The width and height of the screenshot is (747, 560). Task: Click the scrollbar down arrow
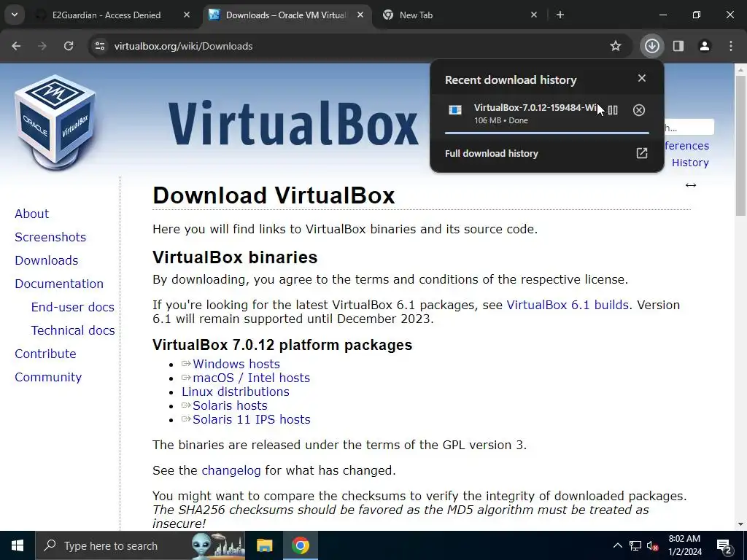click(x=740, y=524)
